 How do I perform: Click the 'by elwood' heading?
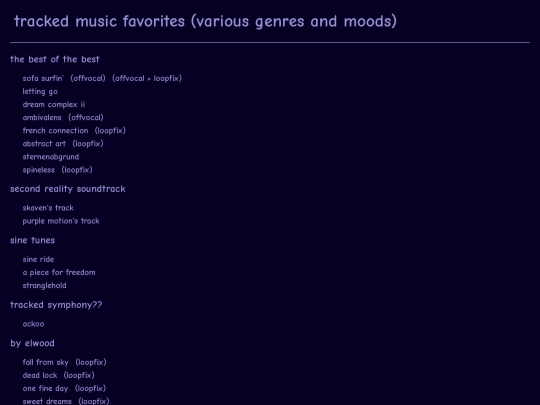(x=32, y=343)
